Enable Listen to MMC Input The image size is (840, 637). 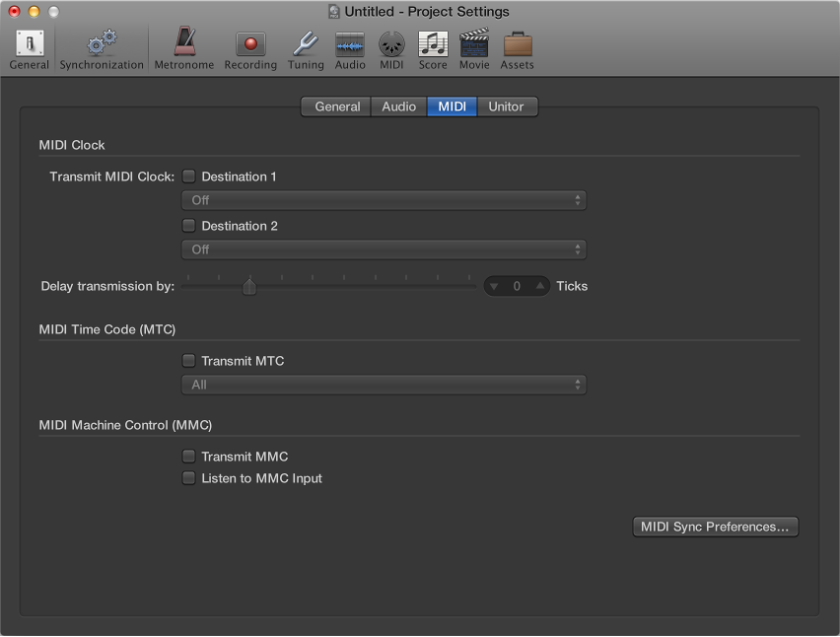(x=188, y=478)
